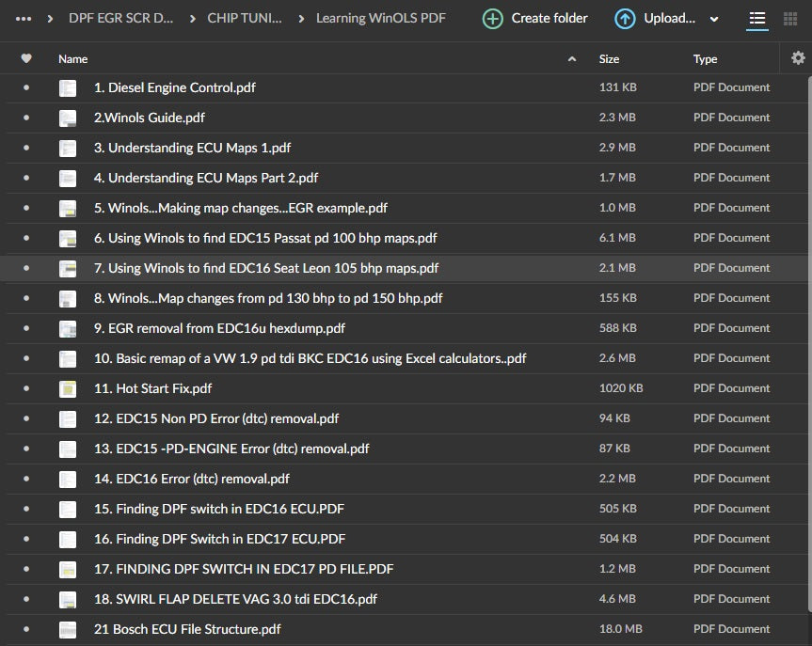Click file icon of 2.Winols Guide.pdf

[x=68, y=118]
